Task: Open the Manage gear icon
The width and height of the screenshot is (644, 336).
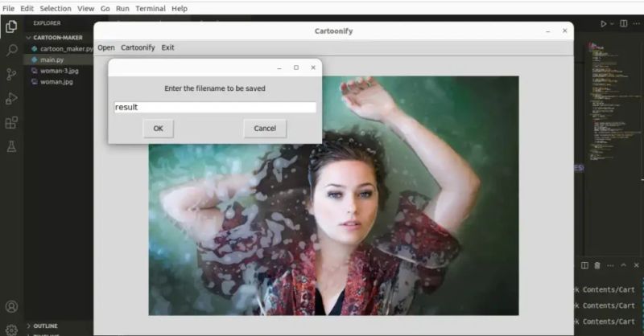Action: pos(11,330)
